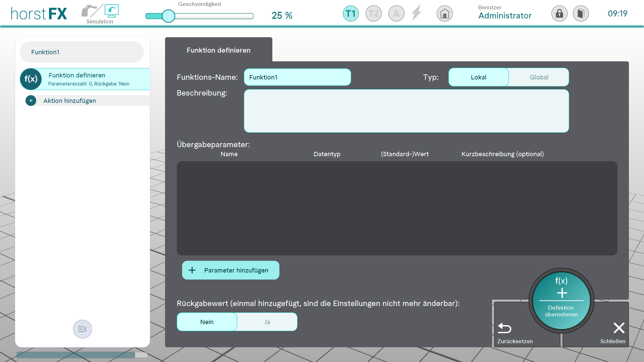The height and width of the screenshot is (362, 644).
Task: Choose Nein for return value
Action: [207, 322]
